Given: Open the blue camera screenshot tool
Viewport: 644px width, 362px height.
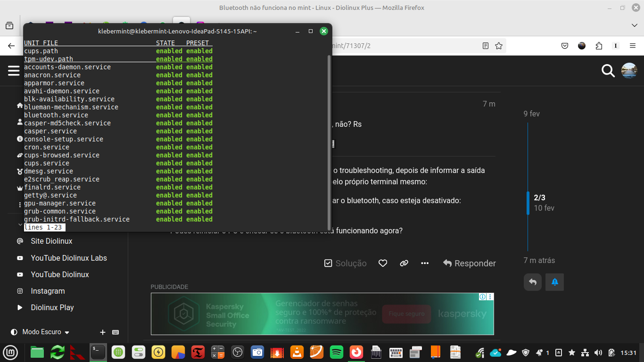Looking at the screenshot, I should (x=257, y=352).
